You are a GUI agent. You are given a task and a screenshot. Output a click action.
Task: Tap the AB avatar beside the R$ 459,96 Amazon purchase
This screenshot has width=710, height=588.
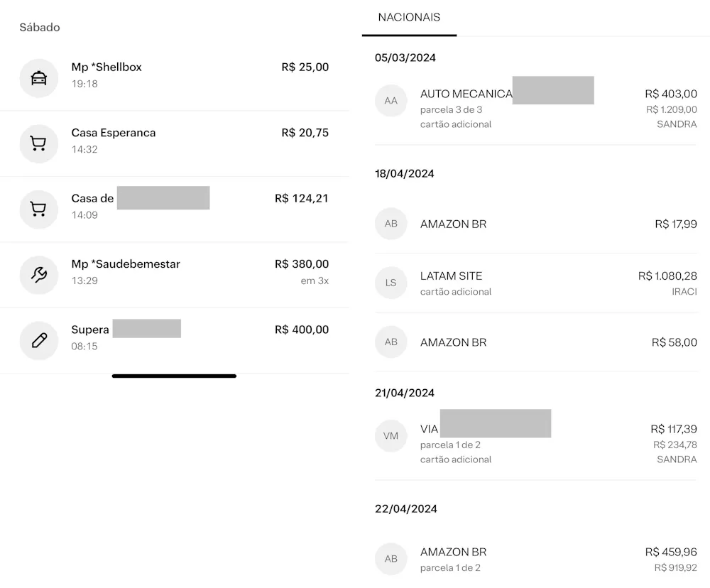coord(390,559)
